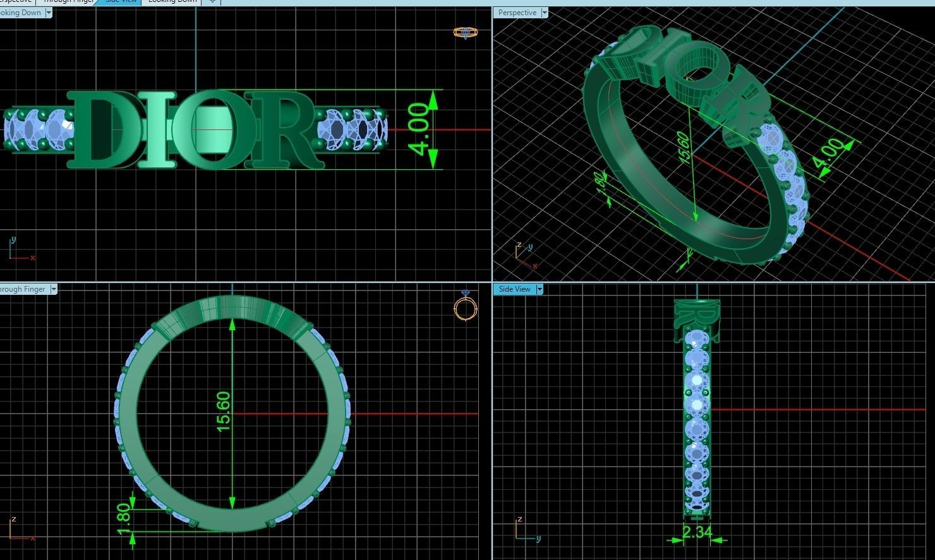The height and width of the screenshot is (560, 935).
Task: Click the orange ring icon in Through Finger viewport
Action: tap(466, 307)
